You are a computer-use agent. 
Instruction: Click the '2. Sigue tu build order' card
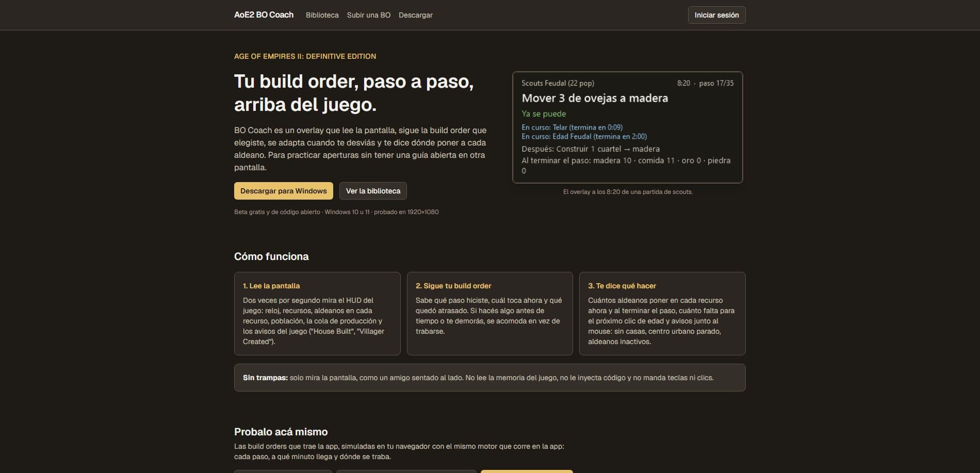(x=490, y=314)
